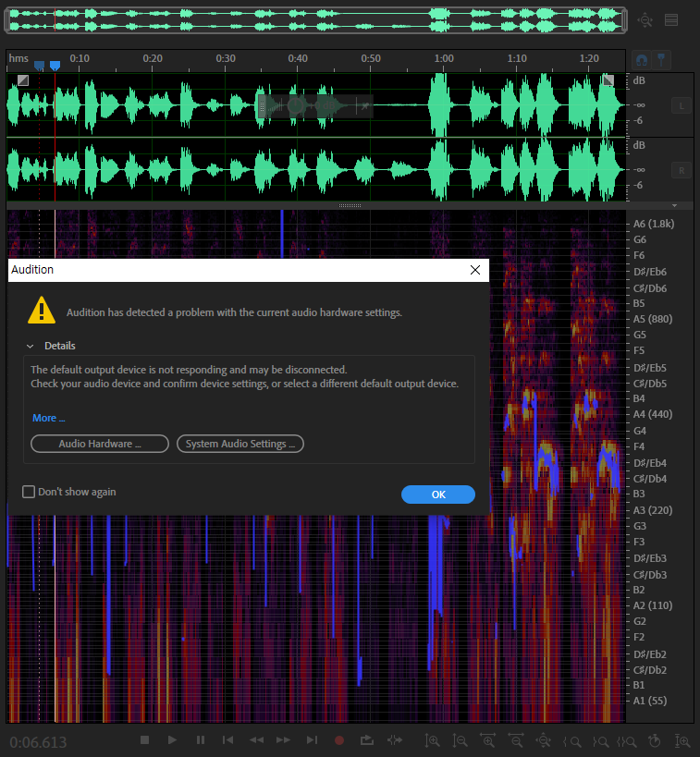Move playhead to previous marker

[227, 739]
